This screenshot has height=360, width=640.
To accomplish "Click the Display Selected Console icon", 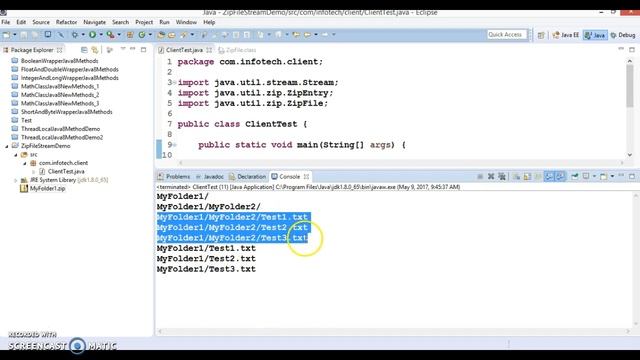I will [586, 176].
